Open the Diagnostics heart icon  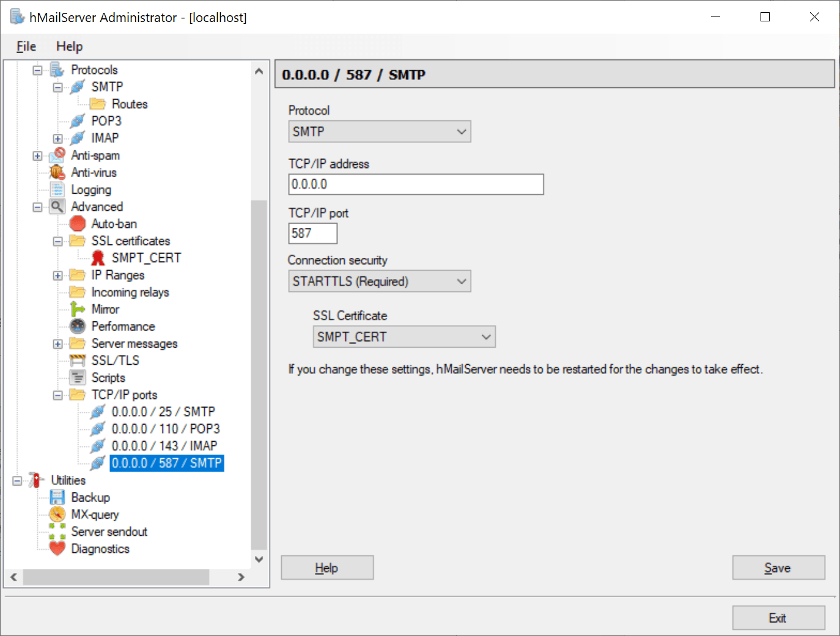(x=57, y=549)
